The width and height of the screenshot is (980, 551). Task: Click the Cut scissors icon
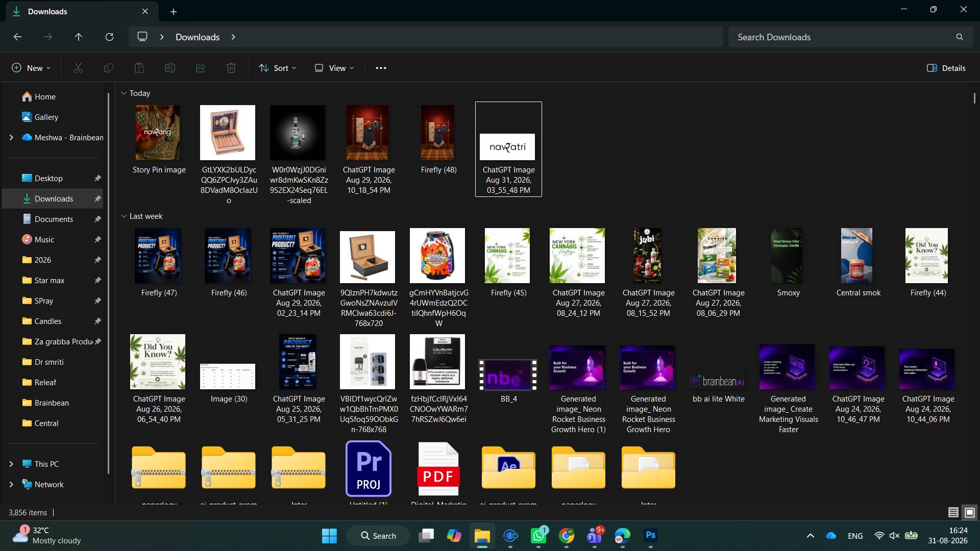[x=78, y=68]
